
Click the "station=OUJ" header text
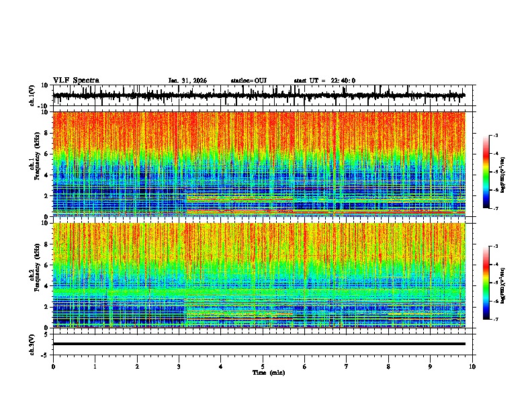(x=249, y=81)
